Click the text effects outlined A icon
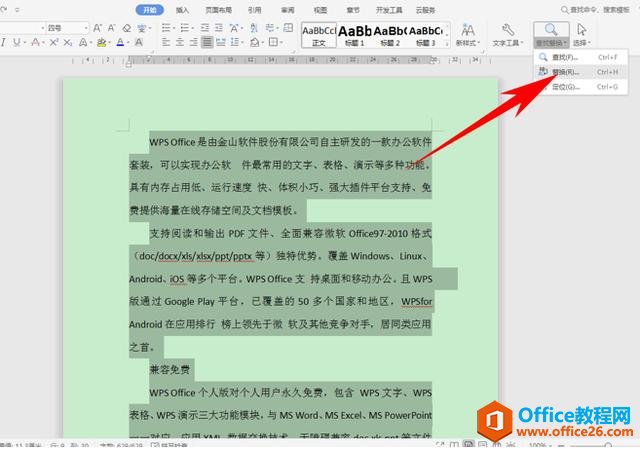The image size is (640, 449). [x=83, y=42]
